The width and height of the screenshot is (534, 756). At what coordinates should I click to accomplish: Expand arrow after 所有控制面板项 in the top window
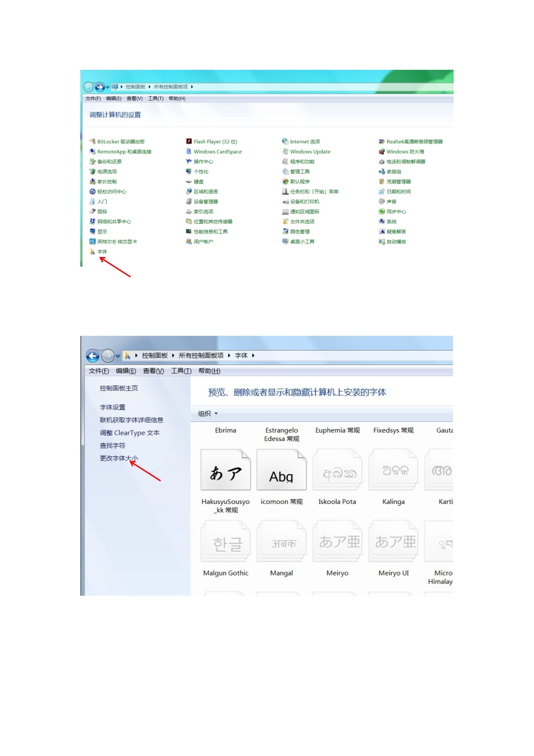point(192,87)
